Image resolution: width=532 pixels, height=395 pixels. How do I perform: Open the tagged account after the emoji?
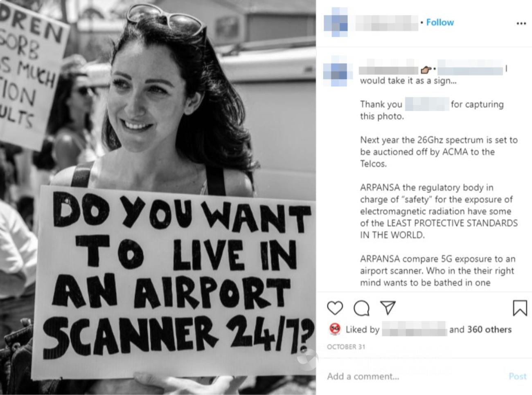[x=470, y=70]
